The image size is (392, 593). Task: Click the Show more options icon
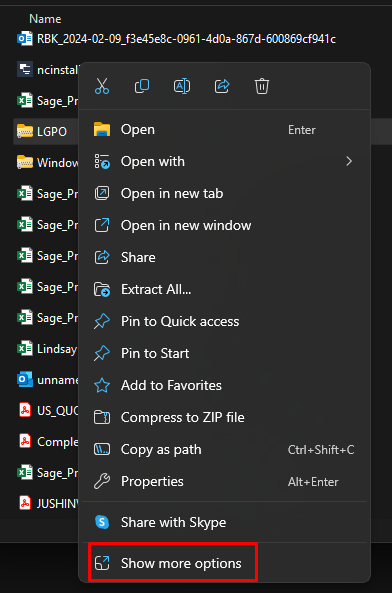point(102,563)
